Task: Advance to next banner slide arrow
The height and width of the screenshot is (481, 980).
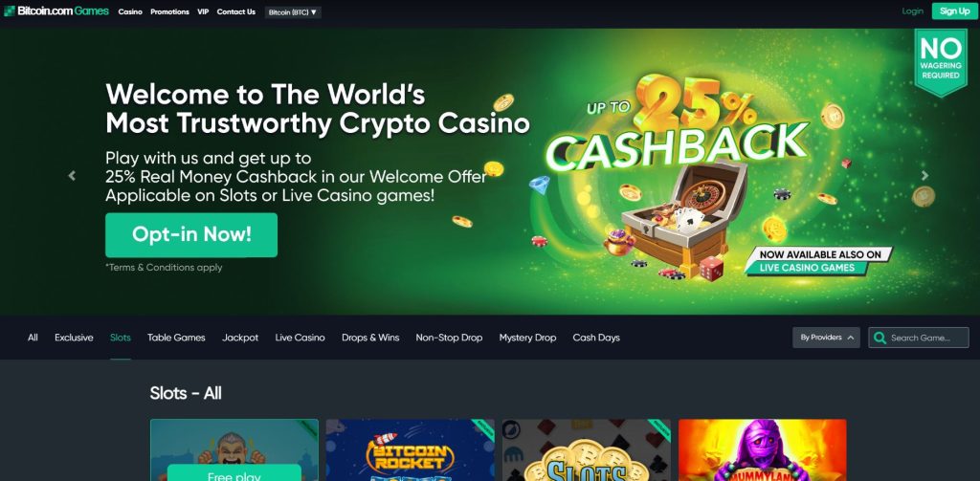Action: pos(925,176)
